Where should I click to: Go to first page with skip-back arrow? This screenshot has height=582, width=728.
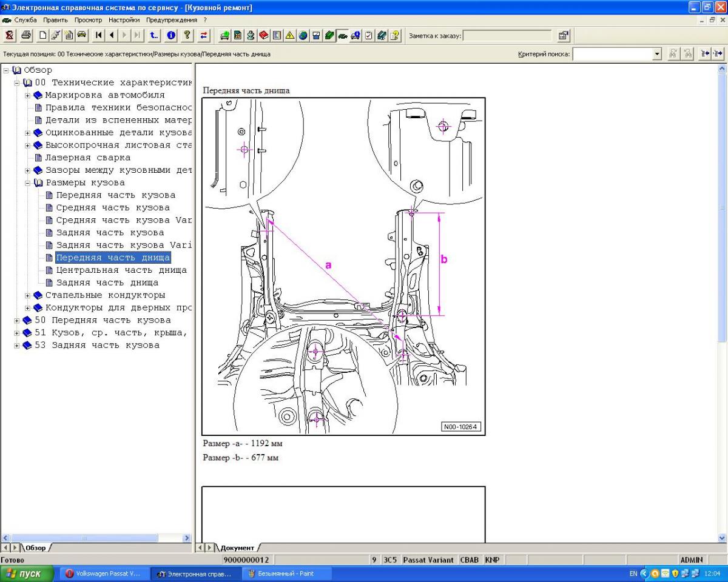[99, 36]
